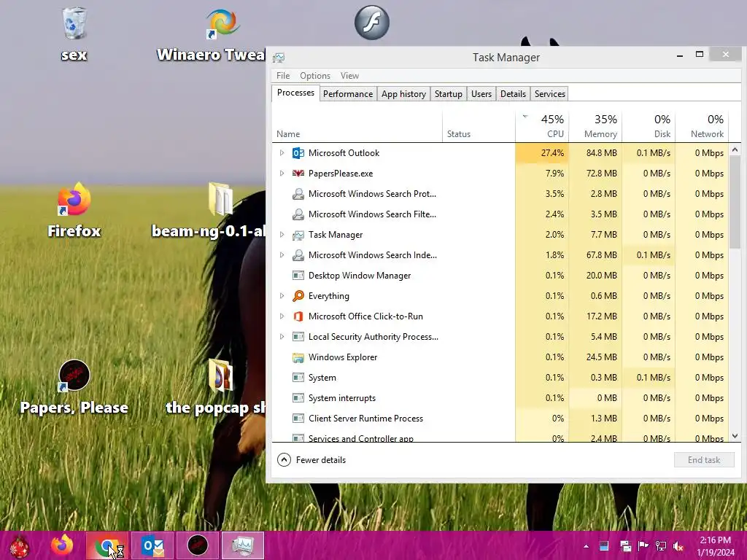Click the Task Manager process row icon
Screen dimensions: 747x560
point(298,235)
